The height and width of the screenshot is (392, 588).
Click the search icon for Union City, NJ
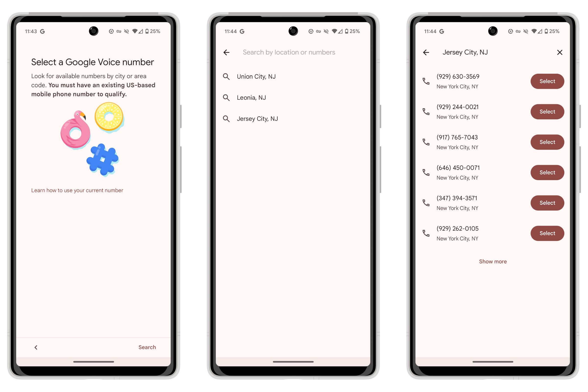227,76
